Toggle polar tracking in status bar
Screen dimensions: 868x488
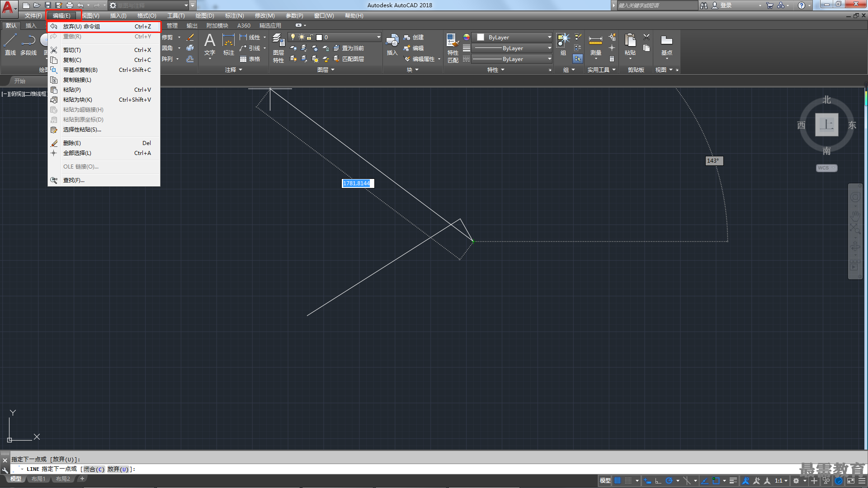[x=669, y=481]
